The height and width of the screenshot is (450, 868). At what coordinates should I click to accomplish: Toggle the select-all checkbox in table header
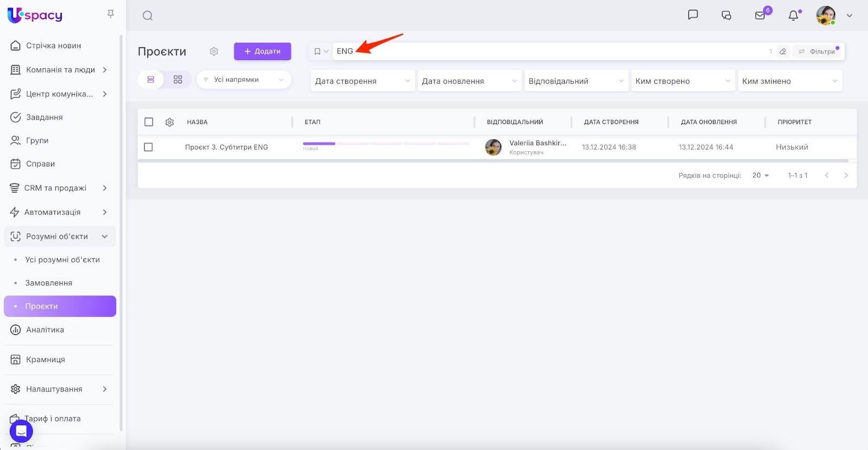[x=149, y=122]
